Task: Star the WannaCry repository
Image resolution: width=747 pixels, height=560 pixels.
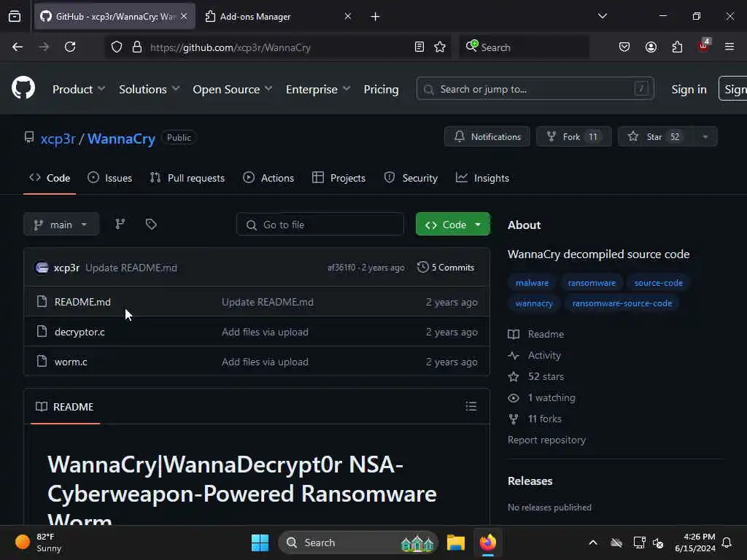Action: (x=656, y=136)
